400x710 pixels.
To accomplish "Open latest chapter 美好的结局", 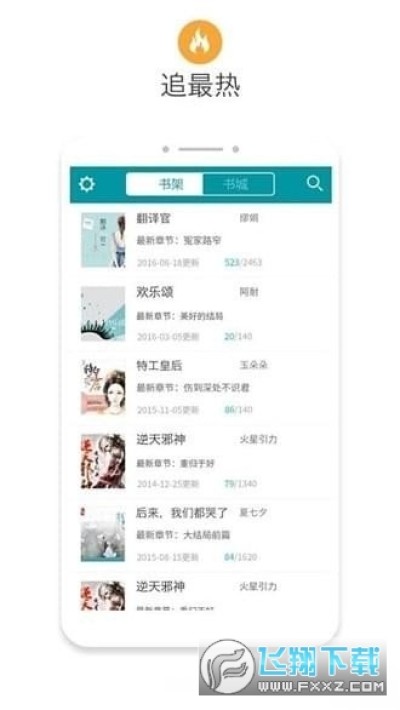I will tap(203, 316).
